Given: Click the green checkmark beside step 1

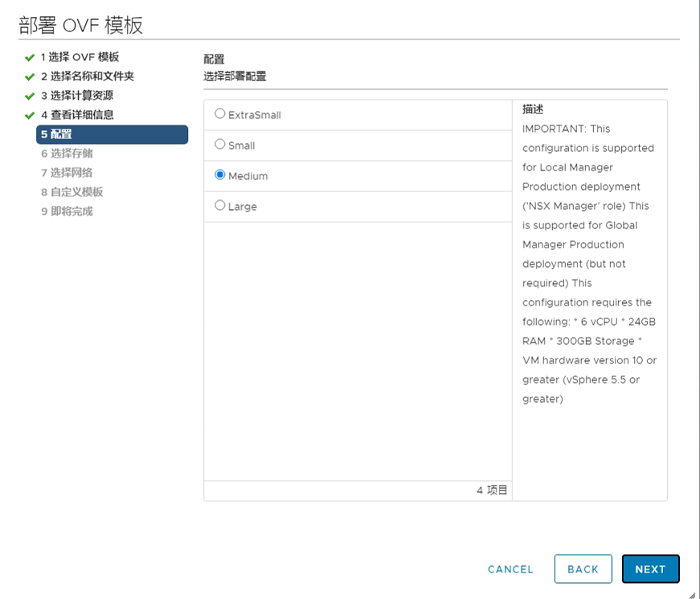Looking at the screenshot, I should (x=30, y=58).
